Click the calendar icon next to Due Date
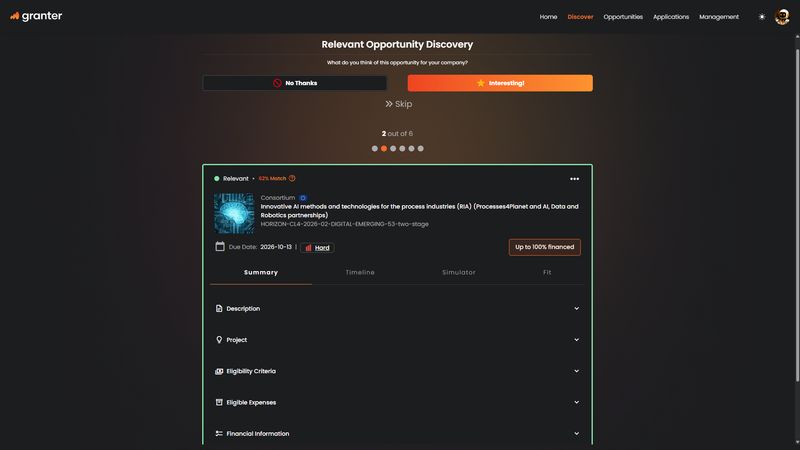 point(220,247)
